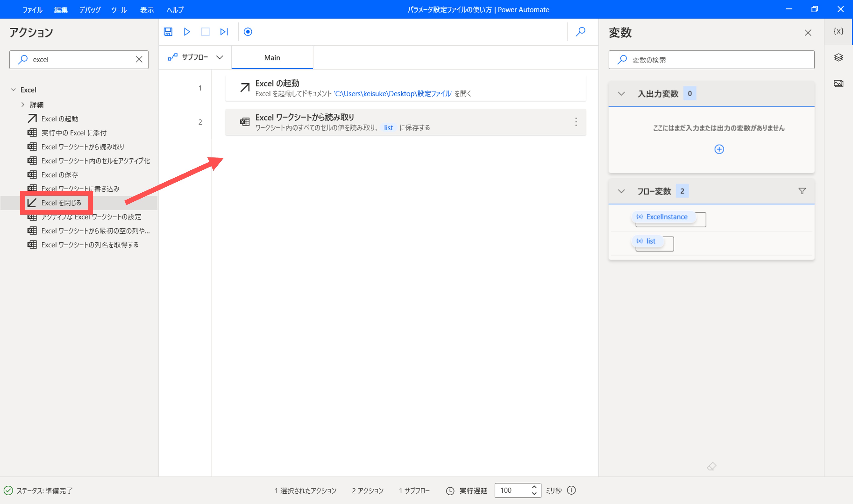Click the eraser icon in variables panel

(711, 466)
